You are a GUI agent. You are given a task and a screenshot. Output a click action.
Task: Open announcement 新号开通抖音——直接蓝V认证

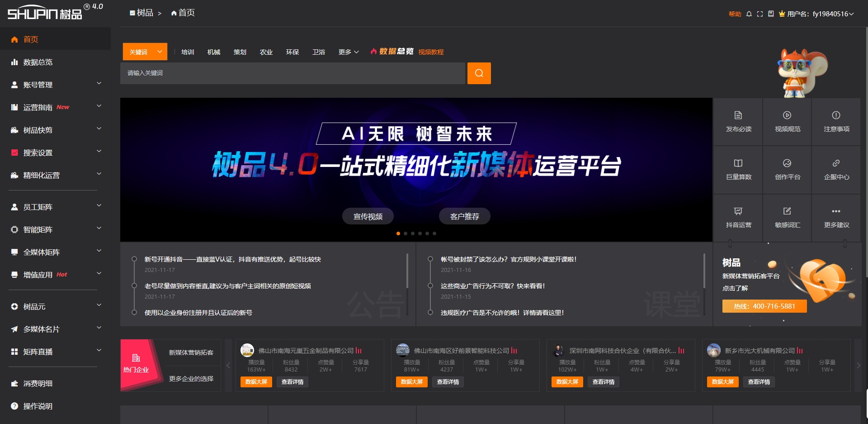pos(233,259)
